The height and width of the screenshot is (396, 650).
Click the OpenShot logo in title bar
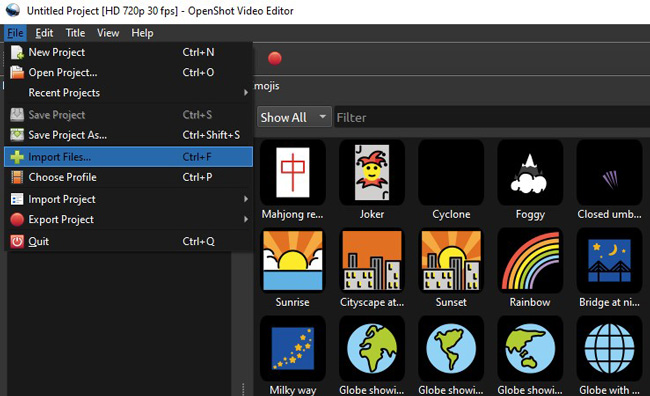(12, 10)
